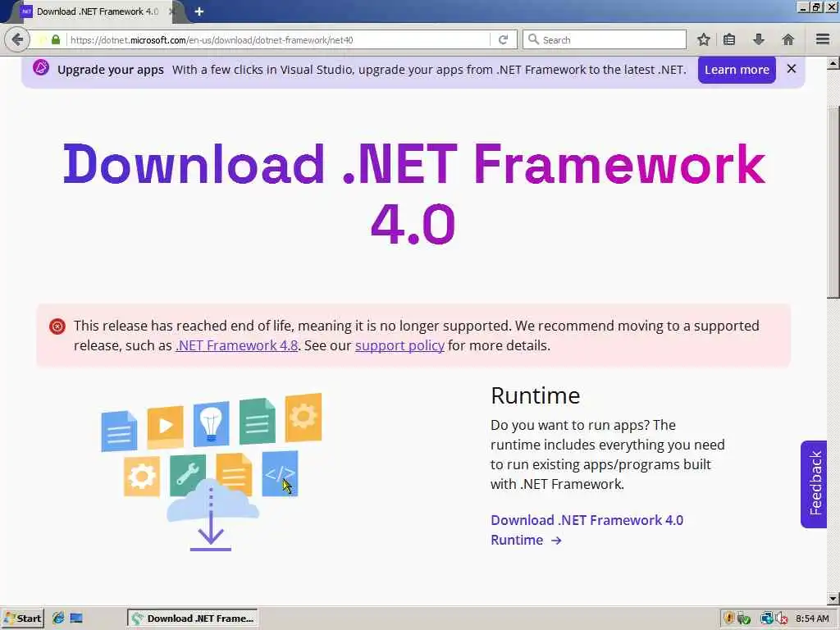Image resolution: width=840 pixels, height=630 pixels.
Task: Dismiss the Upgrade your apps banner
Action: 792,69
